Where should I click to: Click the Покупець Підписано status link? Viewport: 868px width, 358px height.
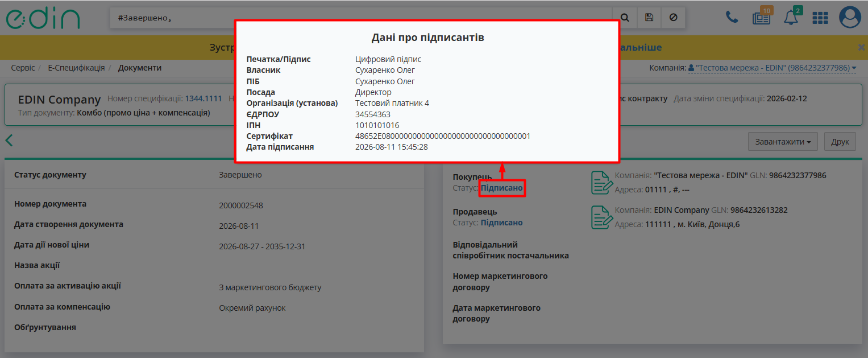[502, 188]
